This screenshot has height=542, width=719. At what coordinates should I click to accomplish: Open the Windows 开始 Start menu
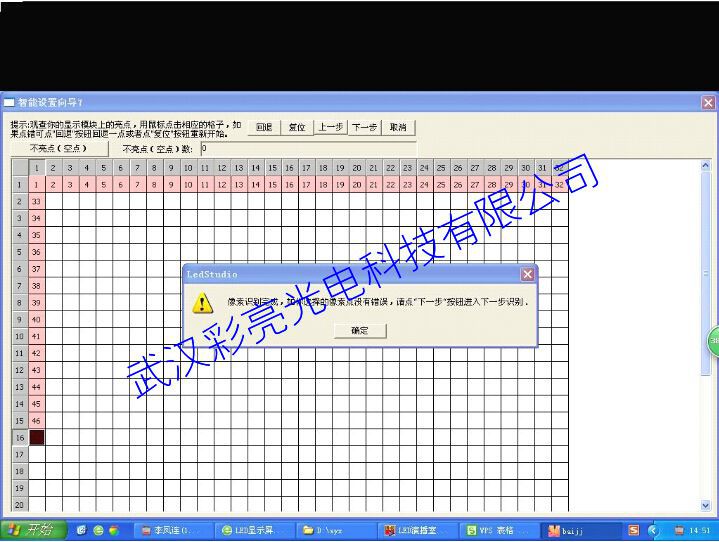pyautogui.click(x=33, y=530)
